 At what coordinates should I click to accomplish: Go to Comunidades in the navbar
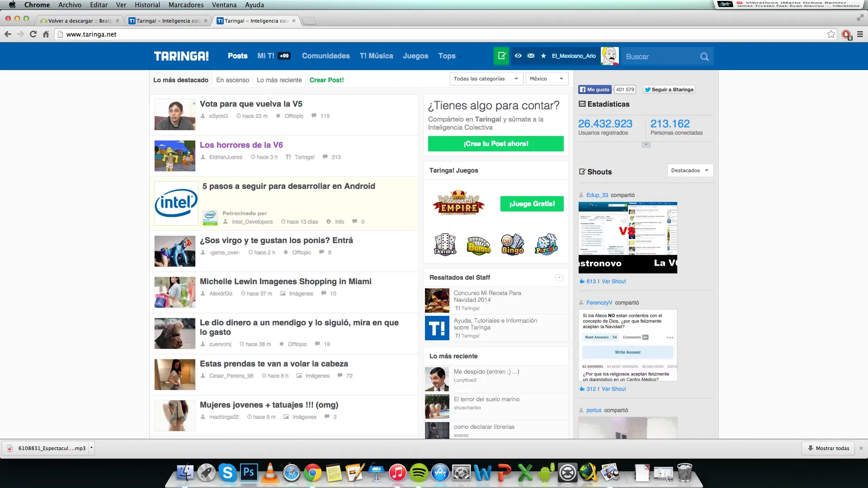point(326,56)
